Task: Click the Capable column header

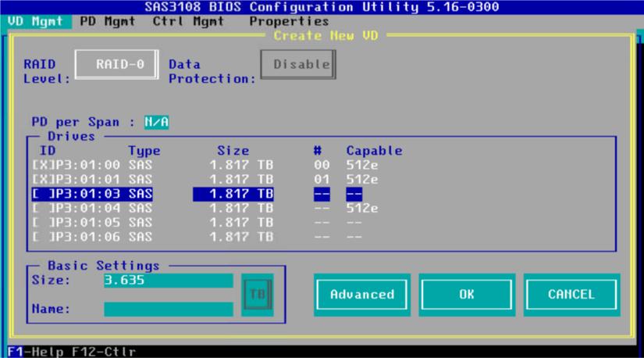Action: [374, 151]
